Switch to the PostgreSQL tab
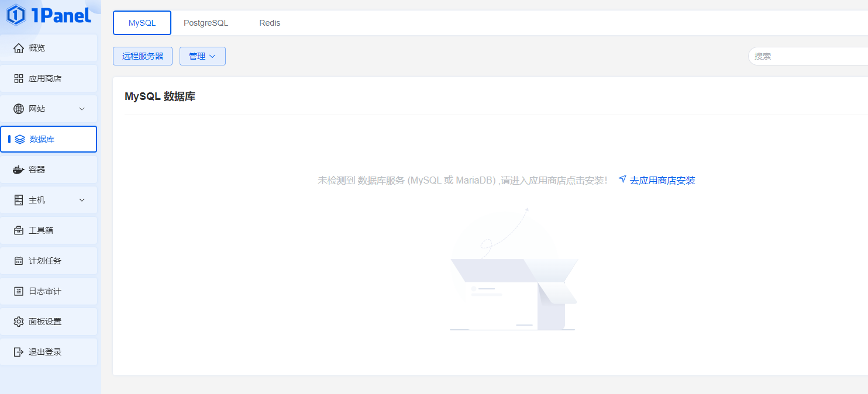 [206, 23]
